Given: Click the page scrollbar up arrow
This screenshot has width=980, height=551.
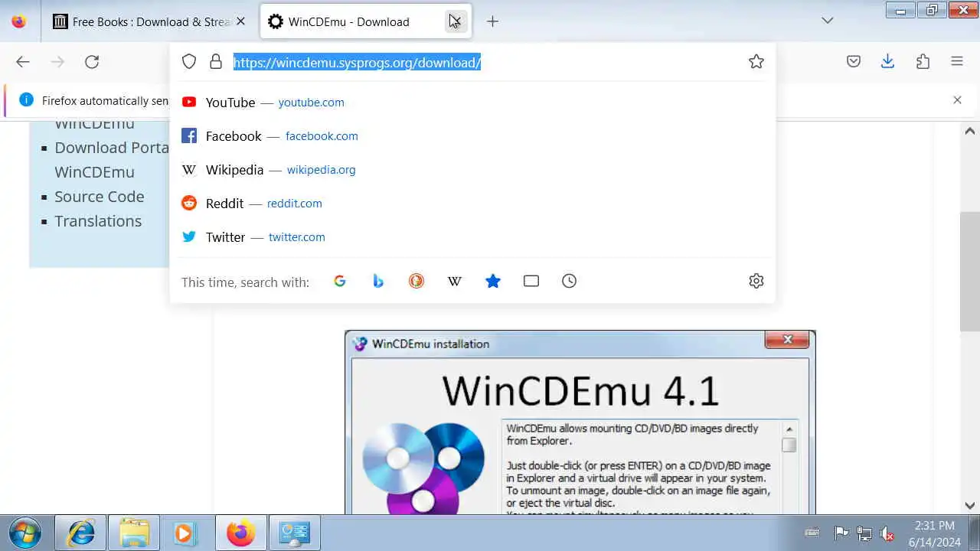Looking at the screenshot, I should coord(970,131).
